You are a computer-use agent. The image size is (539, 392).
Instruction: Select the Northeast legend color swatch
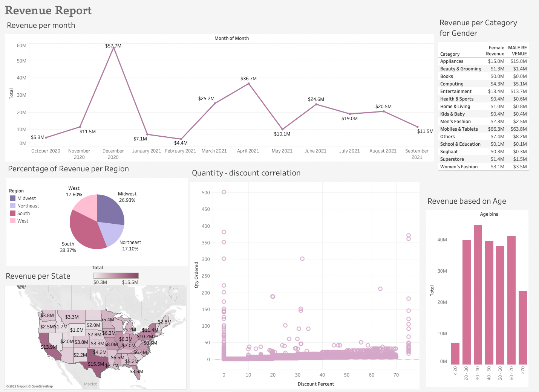(13, 206)
